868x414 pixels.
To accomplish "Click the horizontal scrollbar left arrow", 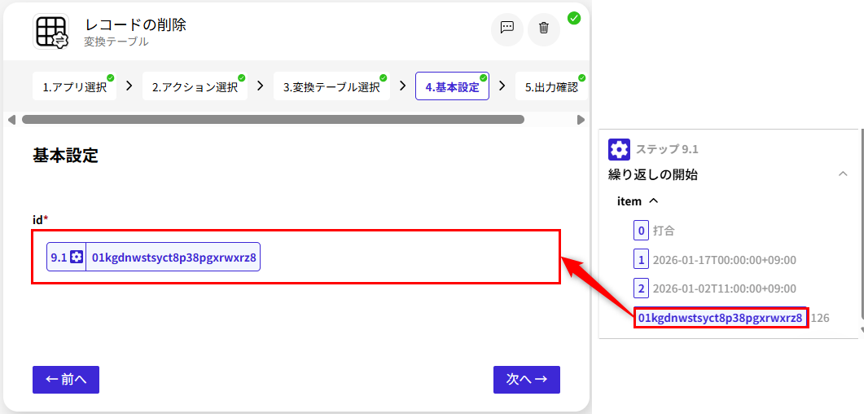I will [11, 119].
